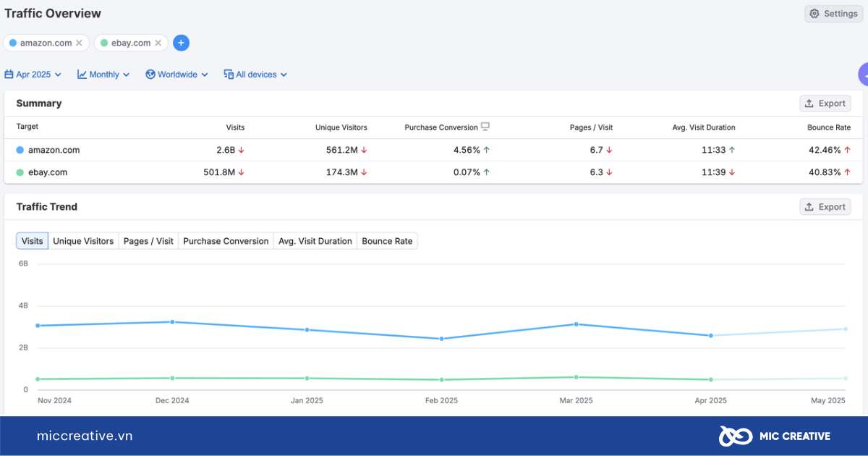Click amazon.com in the Summary table

point(54,151)
